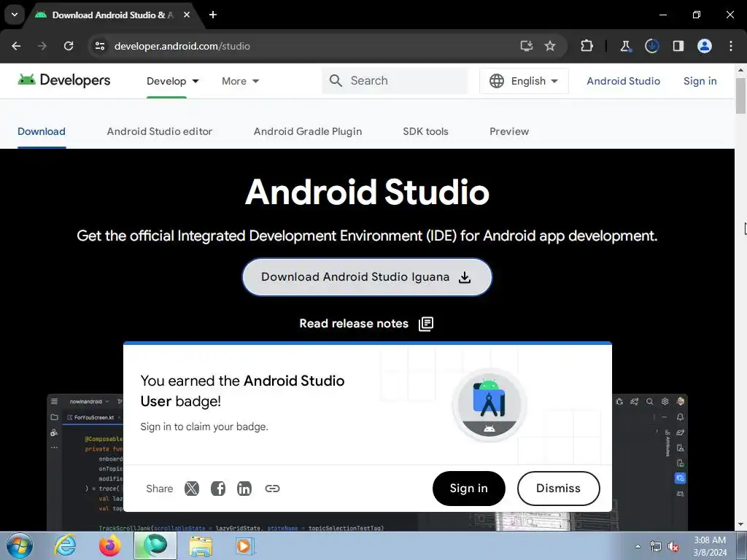Viewport: 747px width, 560px height.
Task: Click the taskbar clock showing 3:08 AM
Action: 710,546
